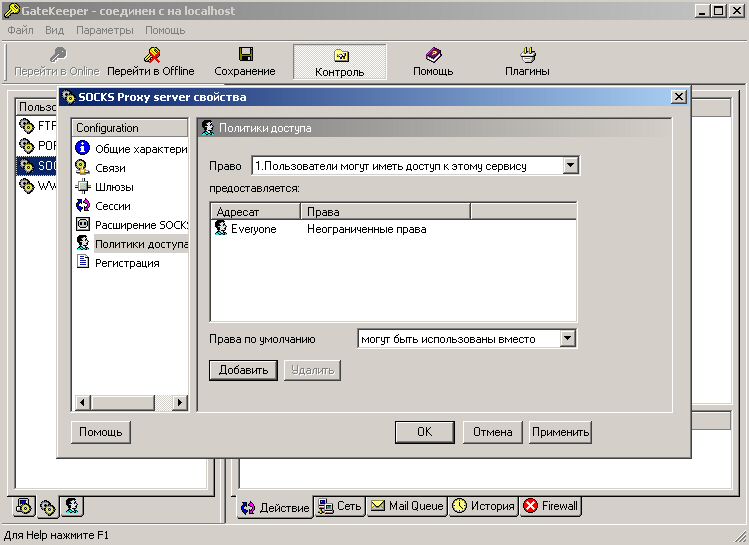Open the Файл menu

(x=21, y=30)
